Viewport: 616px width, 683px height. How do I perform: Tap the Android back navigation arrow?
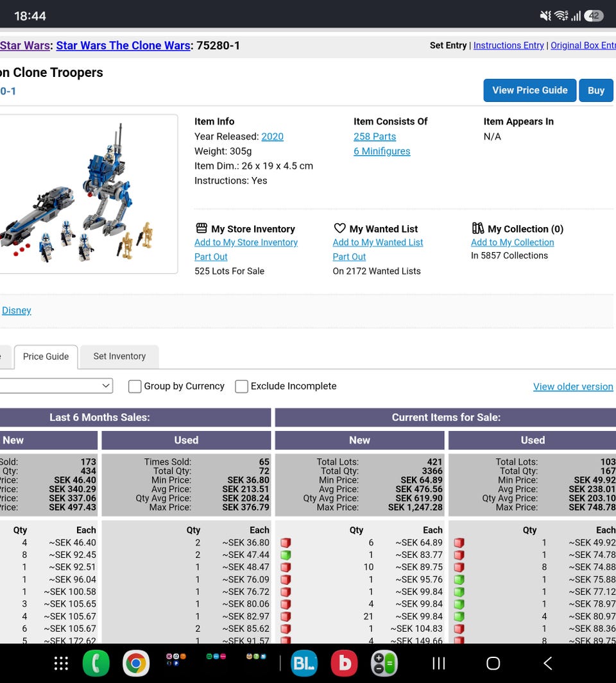(x=548, y=663)
